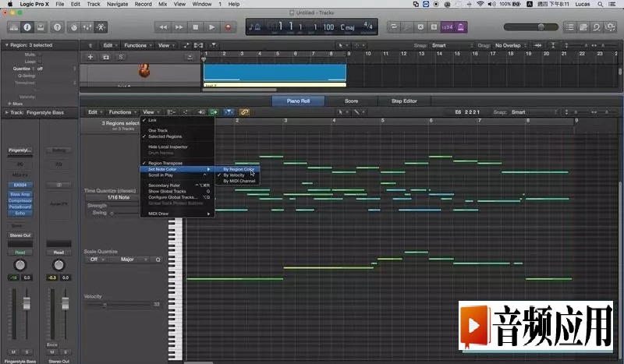Open Smart Controls knob button
Screen dimensions: 624x364
[74, 27]
